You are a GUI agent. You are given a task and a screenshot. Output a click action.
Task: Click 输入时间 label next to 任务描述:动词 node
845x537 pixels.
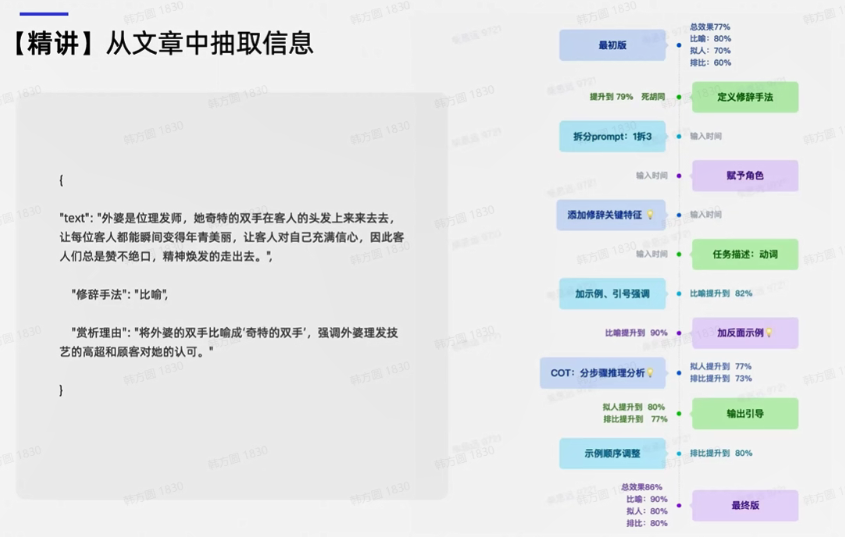[x=652, y=254]
